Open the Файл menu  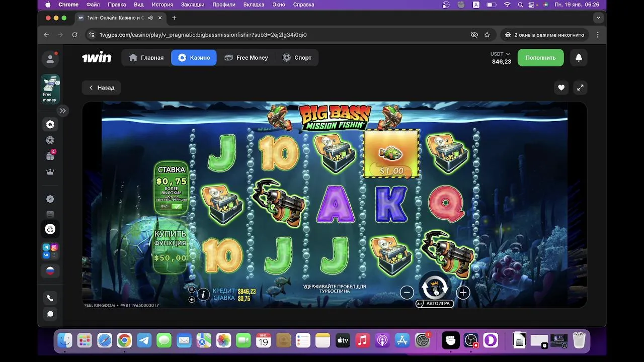[93, 5]
